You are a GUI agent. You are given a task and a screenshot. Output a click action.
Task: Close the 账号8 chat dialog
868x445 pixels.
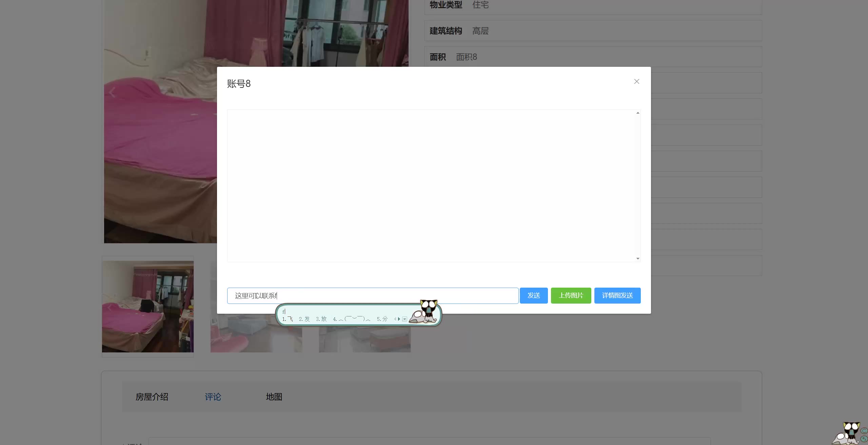pos(636,81)
